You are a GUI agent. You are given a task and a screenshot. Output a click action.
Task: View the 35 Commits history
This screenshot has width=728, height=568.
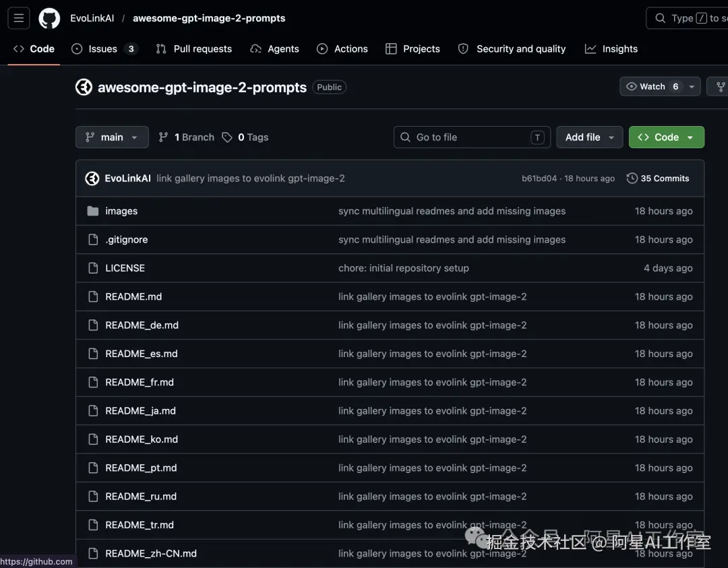point(658,178)
